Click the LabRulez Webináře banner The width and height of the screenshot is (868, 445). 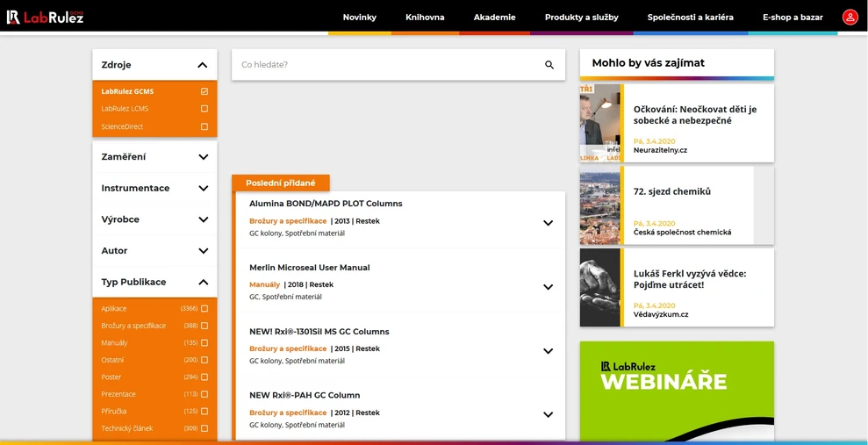[677, 391]
